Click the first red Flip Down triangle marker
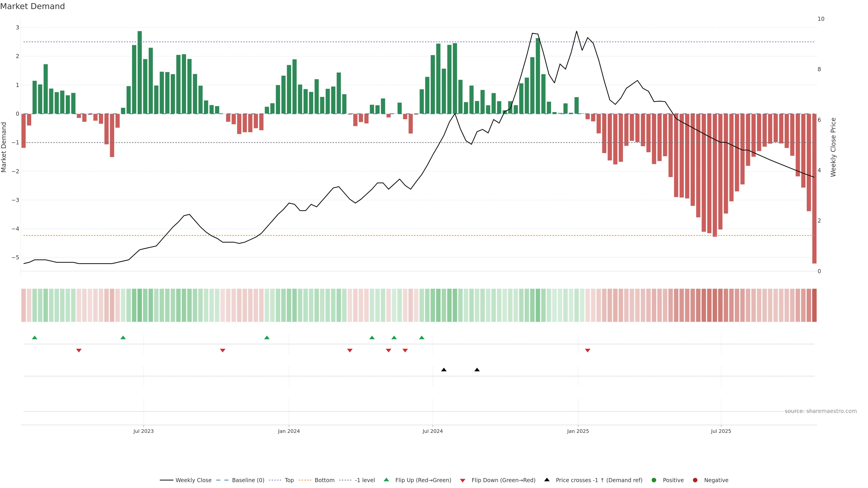 click(79, 351)
